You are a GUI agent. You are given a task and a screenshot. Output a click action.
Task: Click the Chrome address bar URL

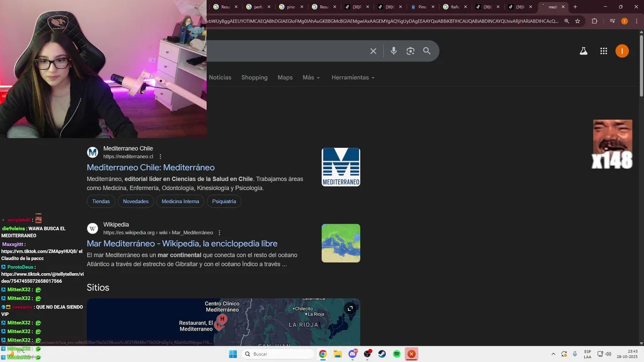382,21
